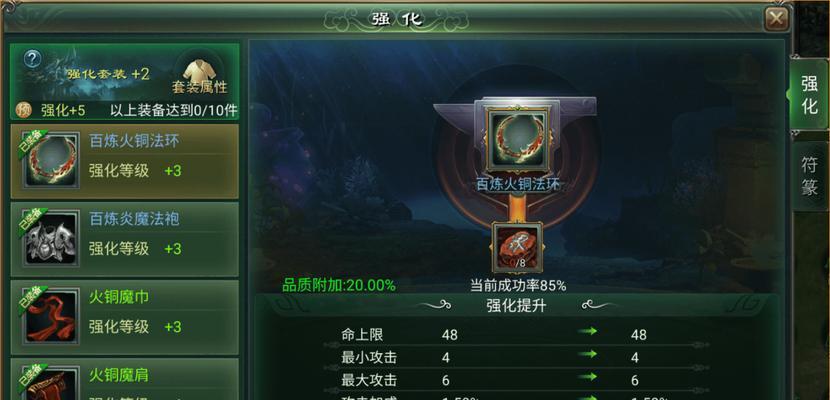Close the 强化 window
The height and width of the screenshot is (400, 830).
pos(776,20)
